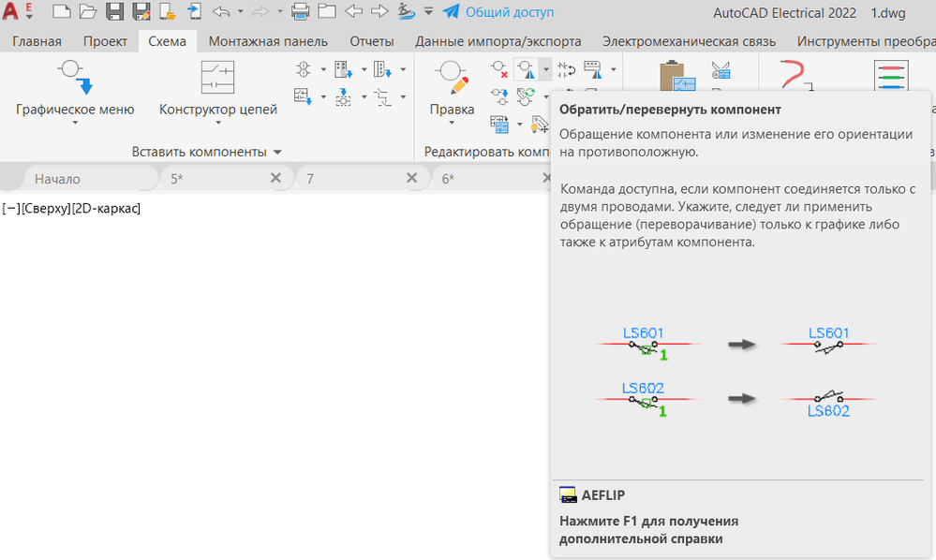This screenshot has height=560, width=936.
Task: Click the toggle NO/NC contacts icon
Action: pyautogui.click(x=566, y=70)
